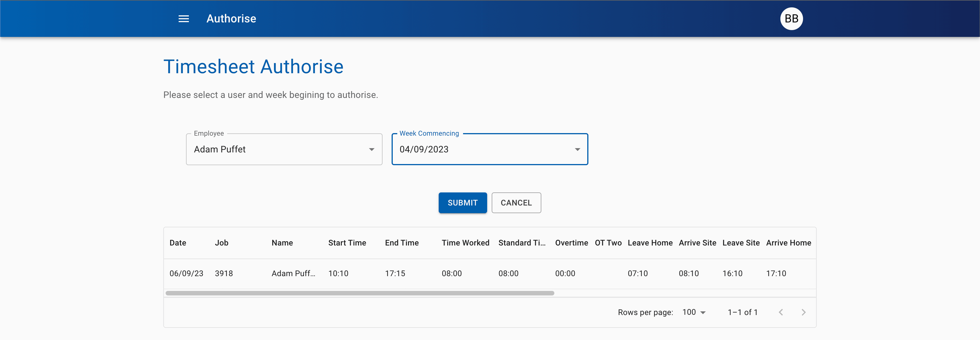Click the Start Time column header
This screenshot has height=340, width=980.
347,243
